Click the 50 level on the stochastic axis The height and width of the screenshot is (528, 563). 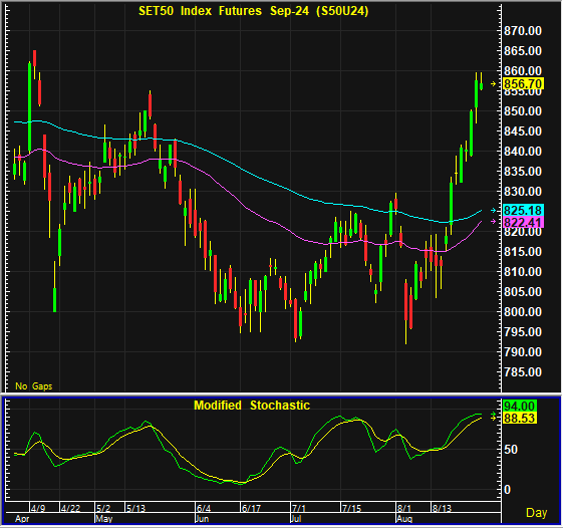click(x=511, y=450)
